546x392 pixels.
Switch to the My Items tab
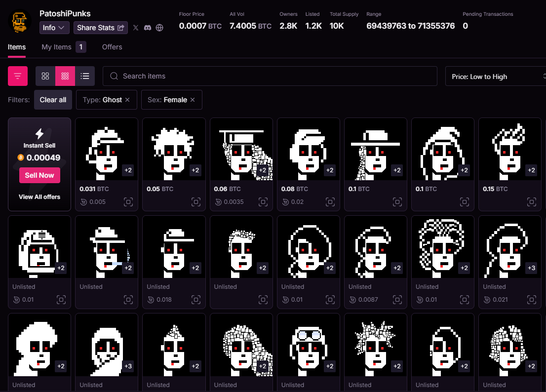click(58, 47)
